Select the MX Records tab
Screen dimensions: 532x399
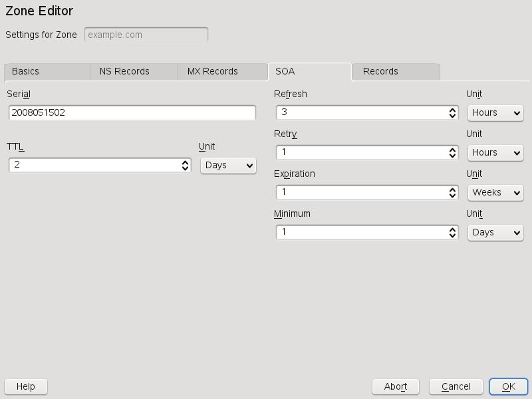[222, 72]
